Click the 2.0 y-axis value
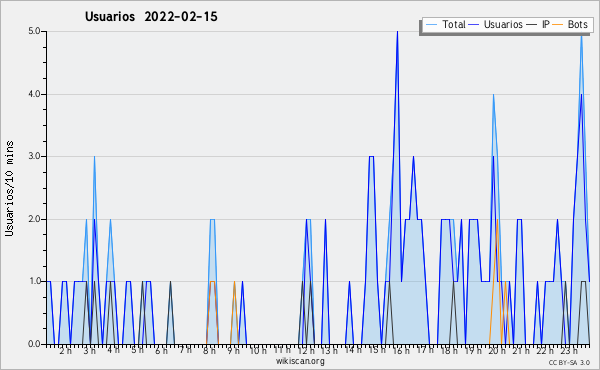600x370 pixels. coord(34,219)
